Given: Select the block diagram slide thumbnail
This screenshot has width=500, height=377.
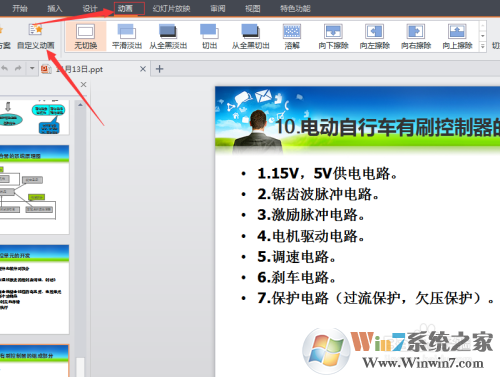Looking at the screenshot, I should click(34, 190).
